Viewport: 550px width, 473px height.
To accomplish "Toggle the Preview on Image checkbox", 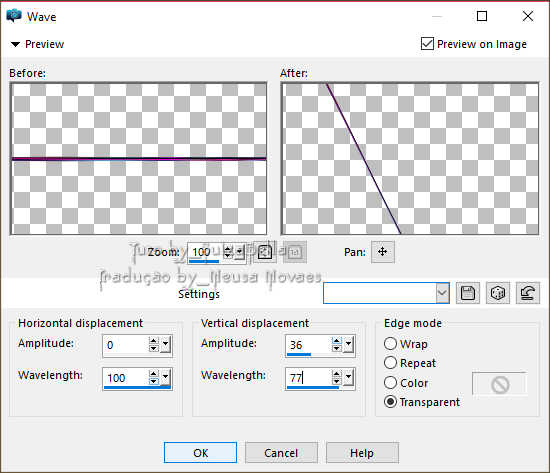I will (x=427, y=44).
